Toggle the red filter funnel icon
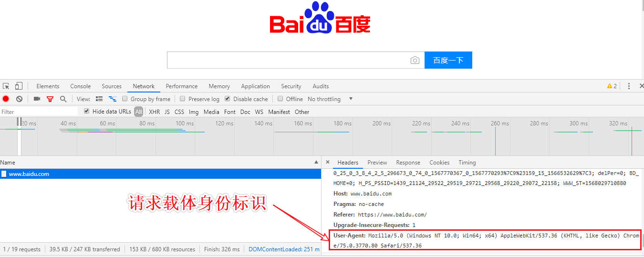Screen dimensions: 644x257 pyautogui.click(x=50, y=99)
